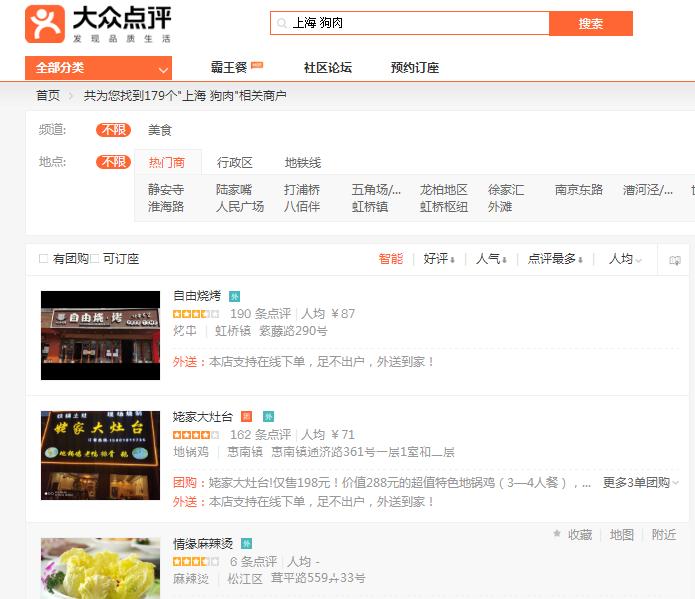The width and height of the screenshot is (695, 599).
Task: Select the 美食 channel filter
Action: [x=160, y=130]
